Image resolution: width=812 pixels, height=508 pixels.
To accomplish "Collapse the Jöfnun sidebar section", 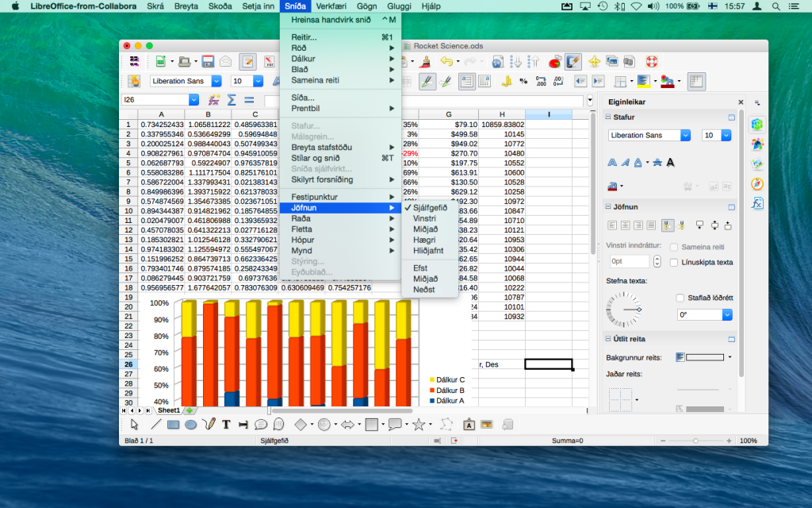I will click(x=608, y=206).
